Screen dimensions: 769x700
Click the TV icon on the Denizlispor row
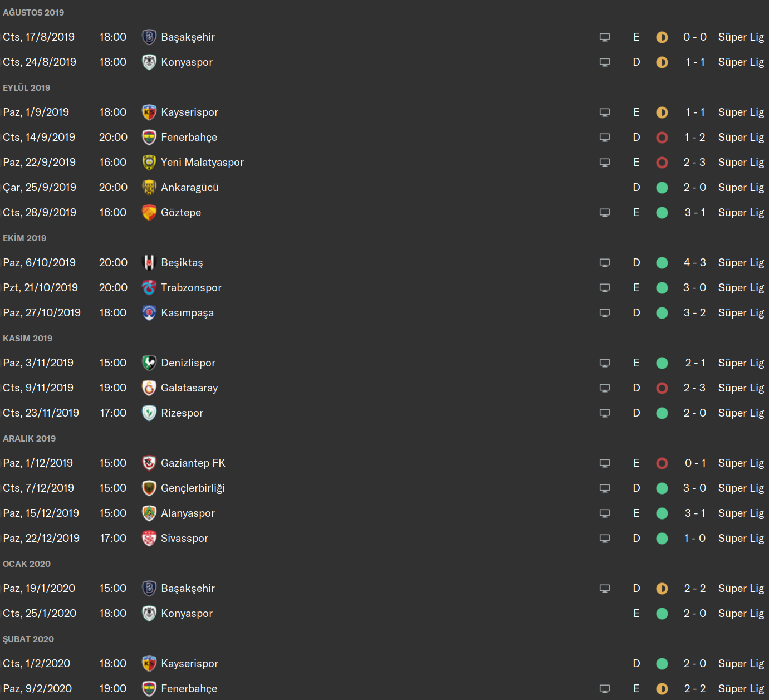(605, 363)
